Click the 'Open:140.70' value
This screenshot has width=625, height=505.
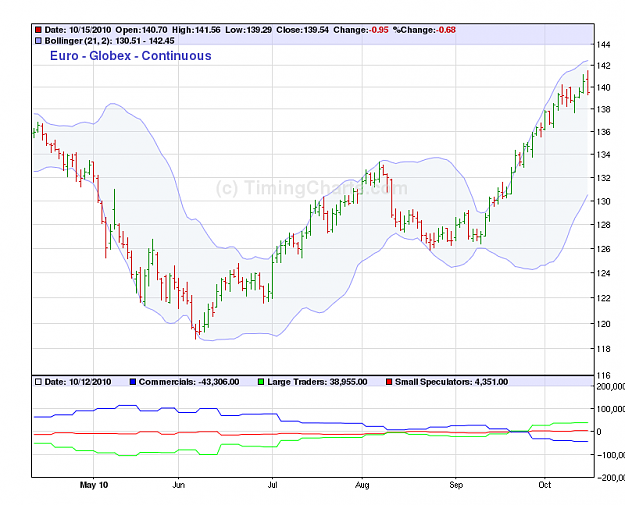[x=142, y=30]
